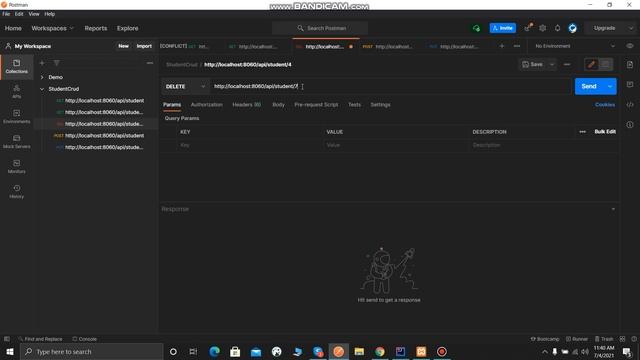Collapse the Response panel chevron

point(613,209)
